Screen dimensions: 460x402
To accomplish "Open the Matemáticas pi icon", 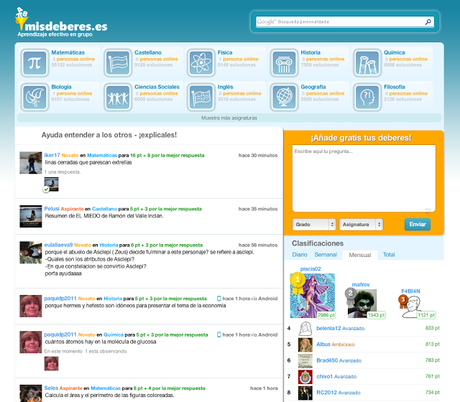I will [35, 63].
